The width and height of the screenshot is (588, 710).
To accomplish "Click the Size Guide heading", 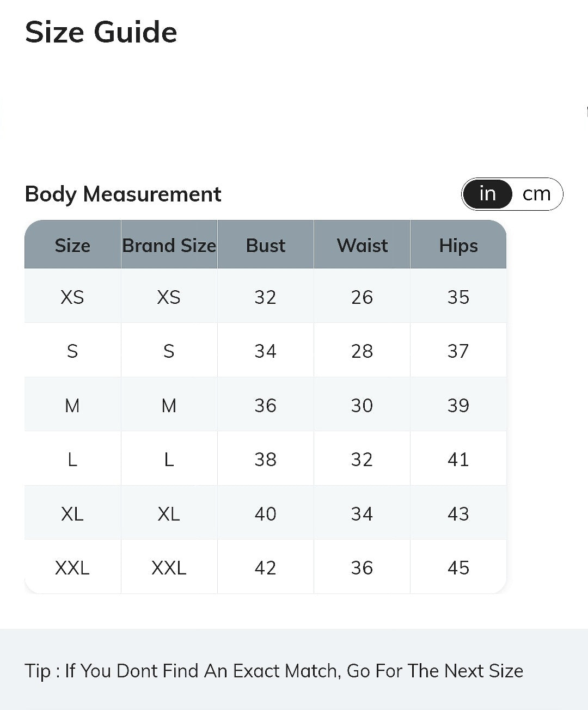I will [101, 32].
